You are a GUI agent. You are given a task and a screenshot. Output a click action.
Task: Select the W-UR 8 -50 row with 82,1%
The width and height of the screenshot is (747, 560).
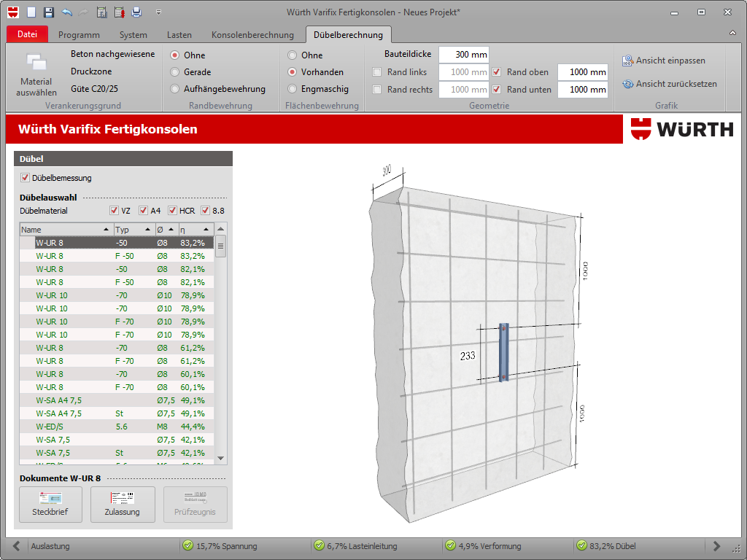[117, 269]
